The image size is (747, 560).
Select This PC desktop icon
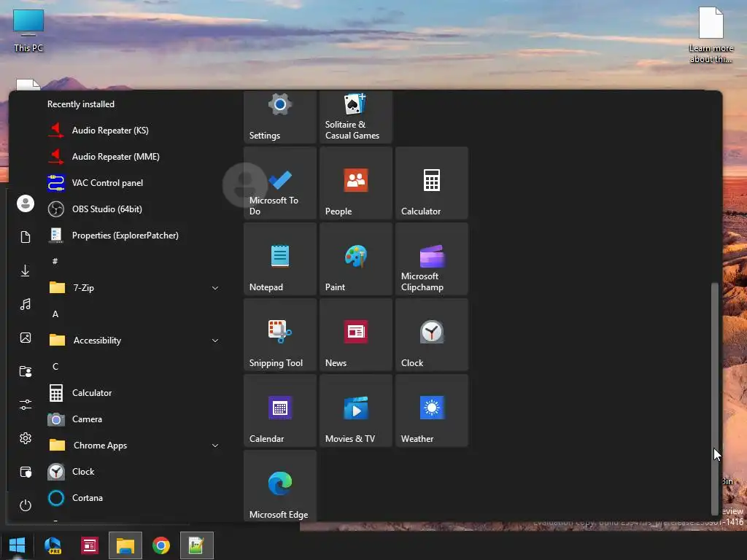coord(28,31)
